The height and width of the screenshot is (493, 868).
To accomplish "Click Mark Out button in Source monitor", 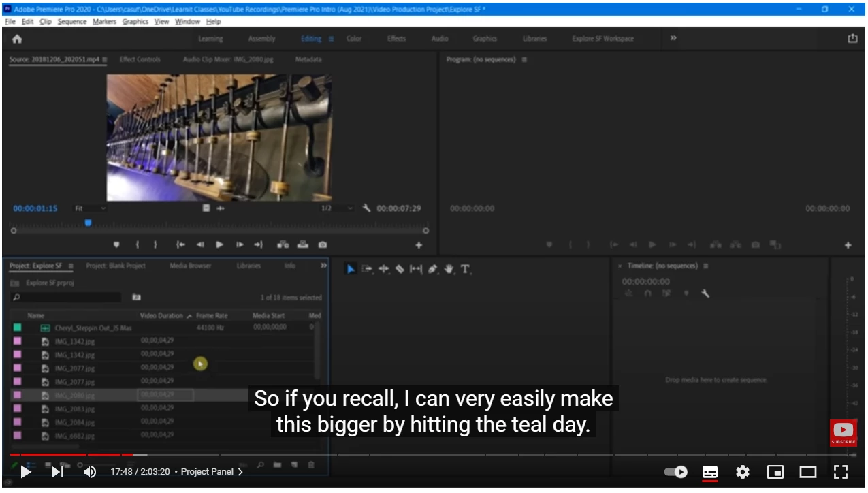I will [x=155, y=244].
